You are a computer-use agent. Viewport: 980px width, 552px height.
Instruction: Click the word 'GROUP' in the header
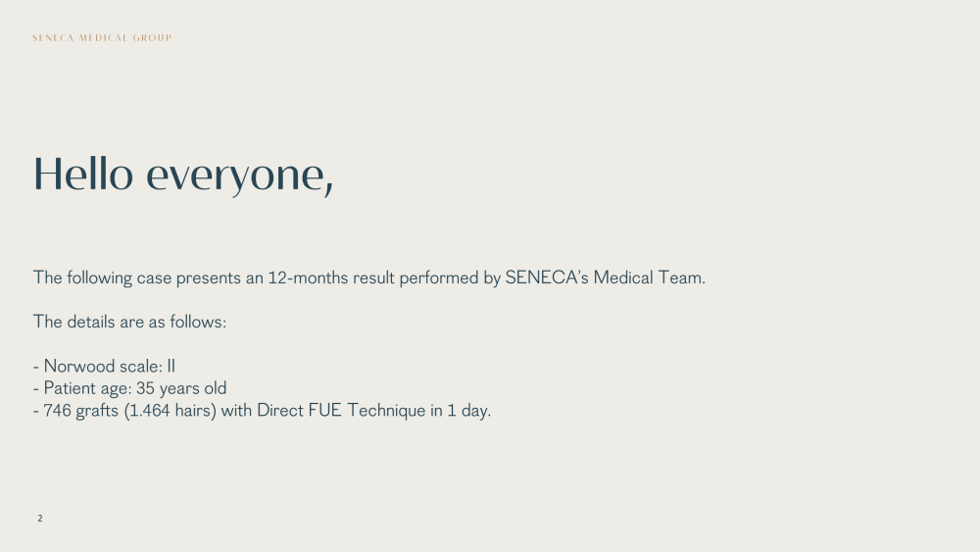point(153,38)
